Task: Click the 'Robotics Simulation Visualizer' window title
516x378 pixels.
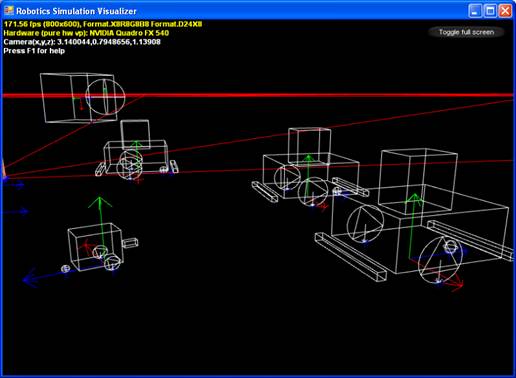Action: pyautogui.click(x=76, y=11)
